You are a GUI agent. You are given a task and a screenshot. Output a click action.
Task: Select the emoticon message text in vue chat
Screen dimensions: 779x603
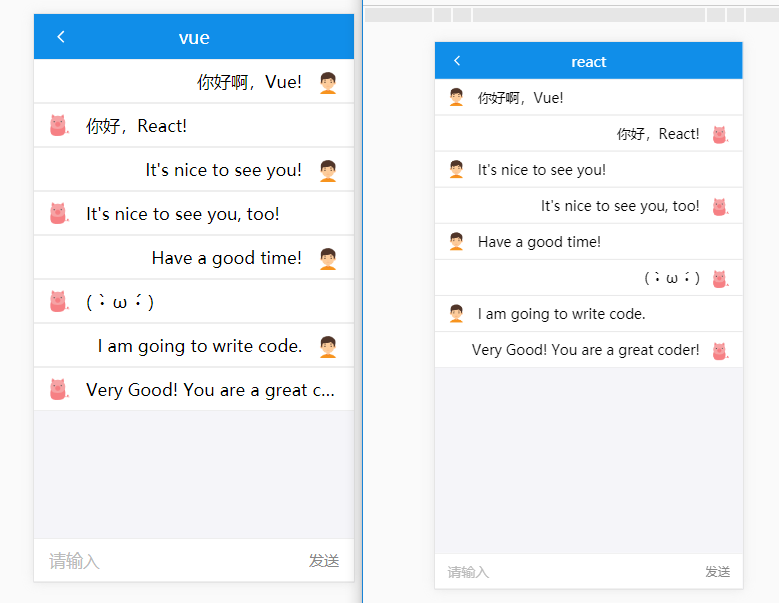click(x=120, y=302)
